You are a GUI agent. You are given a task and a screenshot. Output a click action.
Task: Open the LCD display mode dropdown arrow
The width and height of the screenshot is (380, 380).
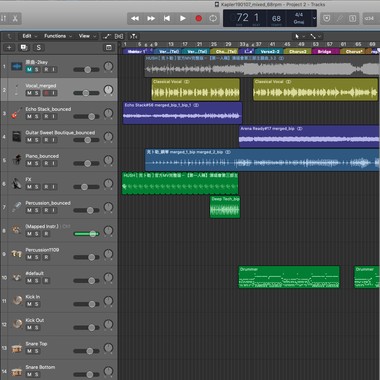coord(314,18)
